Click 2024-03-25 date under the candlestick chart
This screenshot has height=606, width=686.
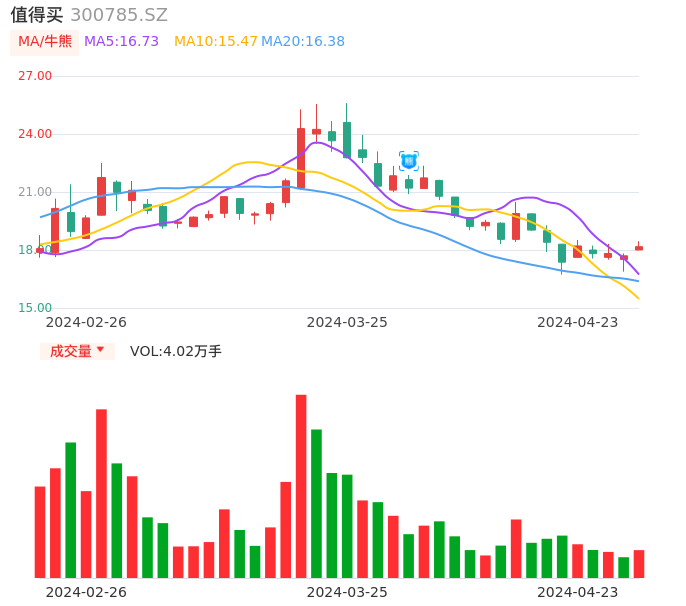pos(347,322)
